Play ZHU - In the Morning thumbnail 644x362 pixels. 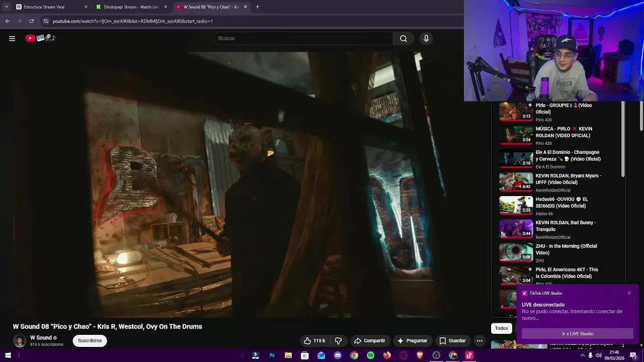pyautogui.click(x=516, y=252)
